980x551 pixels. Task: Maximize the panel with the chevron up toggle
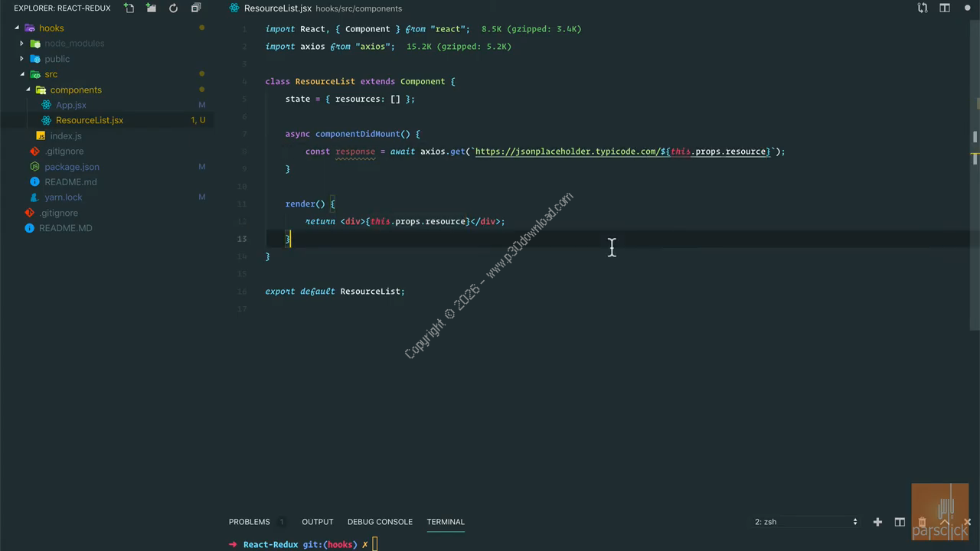(945, 522)
